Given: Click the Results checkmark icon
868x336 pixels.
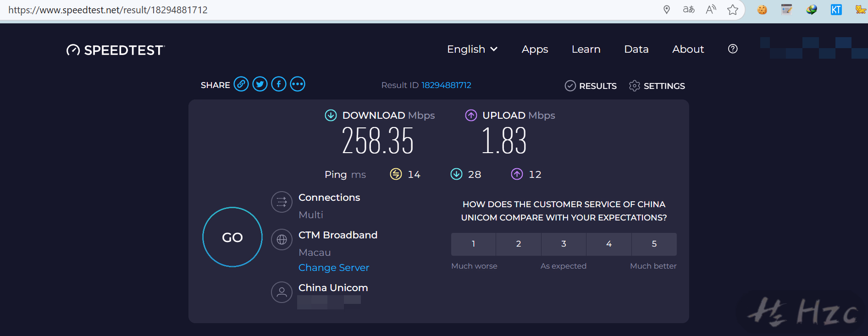Looking at the screenshot, I should [570, 86].
